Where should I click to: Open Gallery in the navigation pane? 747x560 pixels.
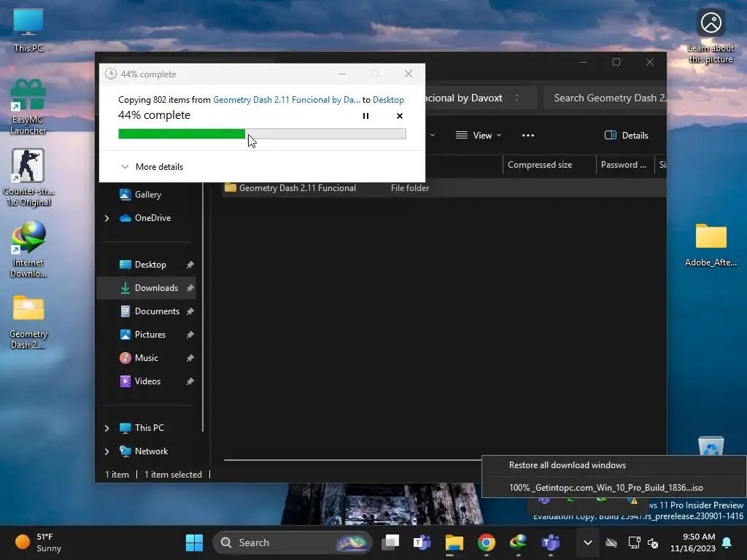(x=147, y=194)
